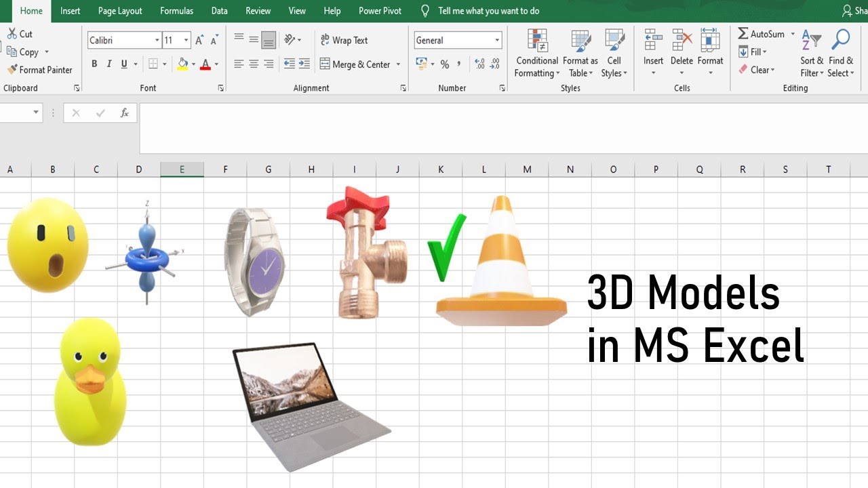Open the Orientation text angle tool

tap(290, 40)
